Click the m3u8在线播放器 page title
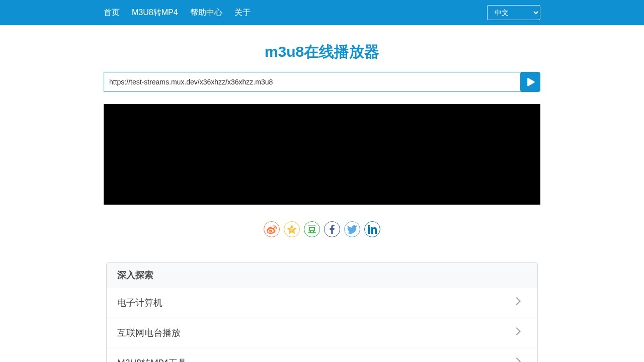This screenshot has width=644, height=362. click(322, 52)
